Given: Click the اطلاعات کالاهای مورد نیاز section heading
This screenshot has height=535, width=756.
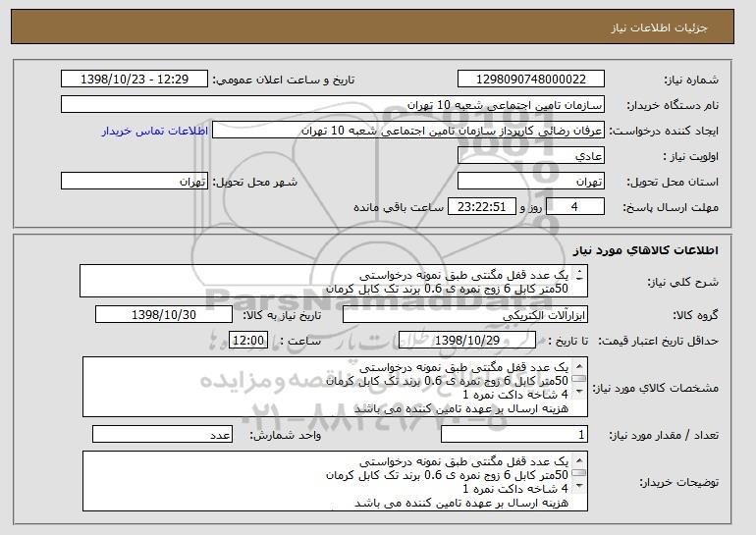Looking at the screenshot, I should [646, 250].
